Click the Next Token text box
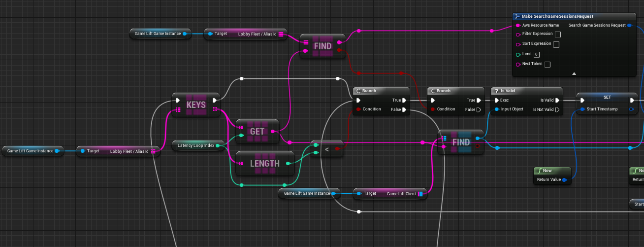 point(547,64)
